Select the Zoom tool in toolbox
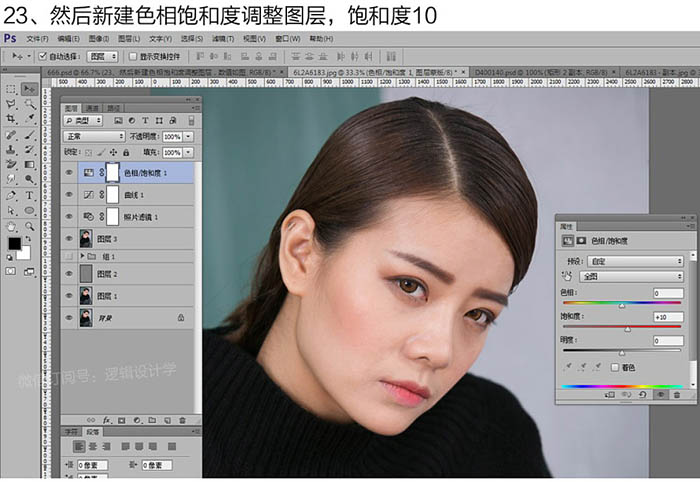This screenshot has width=700, height=482. tap(29, 226)
